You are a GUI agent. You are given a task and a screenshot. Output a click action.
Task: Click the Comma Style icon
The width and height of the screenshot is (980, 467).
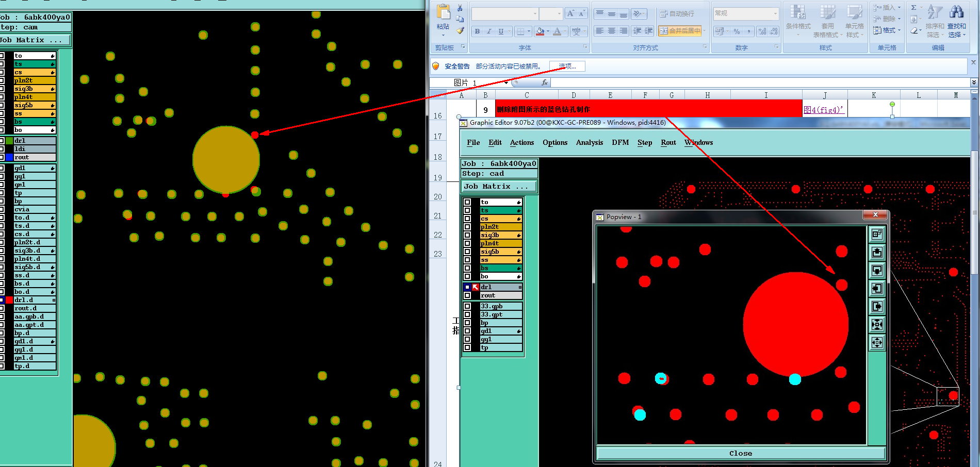748,31
